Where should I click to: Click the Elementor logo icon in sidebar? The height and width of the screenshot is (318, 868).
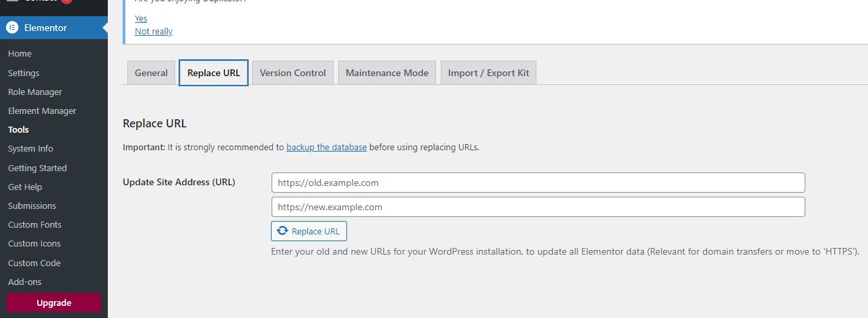12,28
